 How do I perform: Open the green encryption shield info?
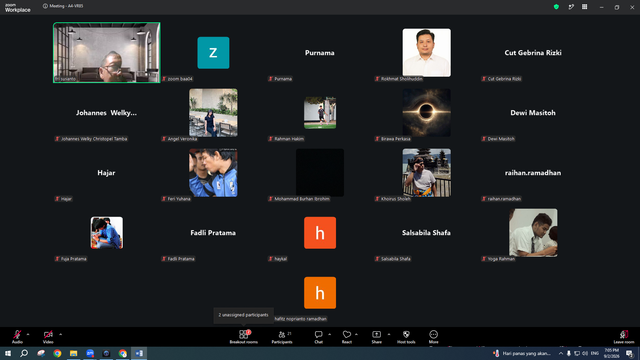(x=556, y=7)
